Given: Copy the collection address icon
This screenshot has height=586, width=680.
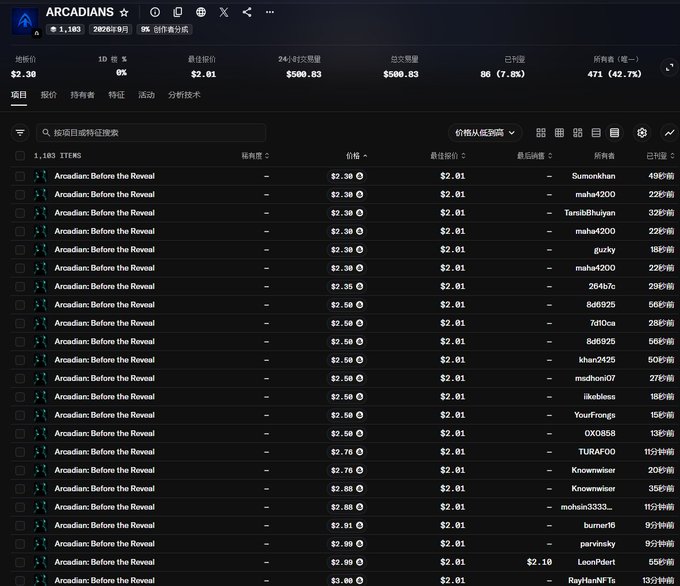Looking at the screenshot, I should click(x=178, y=12).
